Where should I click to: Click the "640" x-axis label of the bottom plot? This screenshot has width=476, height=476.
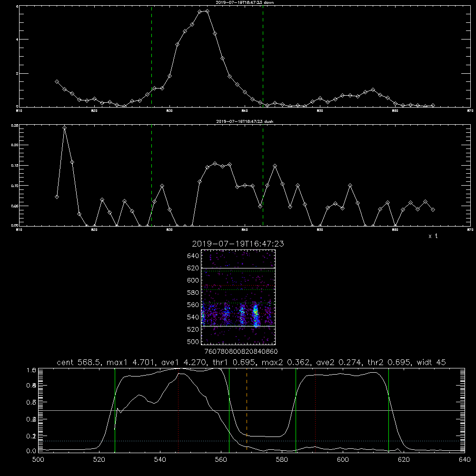point(465,460)
